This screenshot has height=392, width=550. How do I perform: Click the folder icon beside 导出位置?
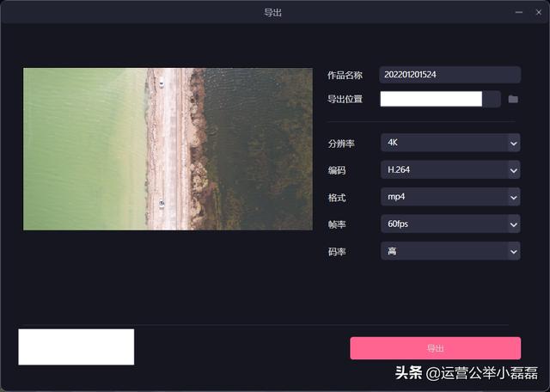513,99
